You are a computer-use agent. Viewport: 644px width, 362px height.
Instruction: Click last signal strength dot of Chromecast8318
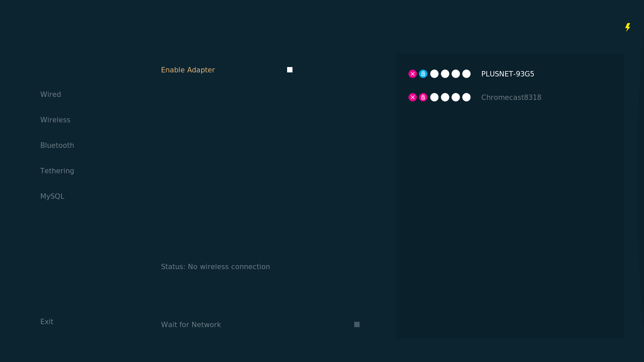point(466,97)
